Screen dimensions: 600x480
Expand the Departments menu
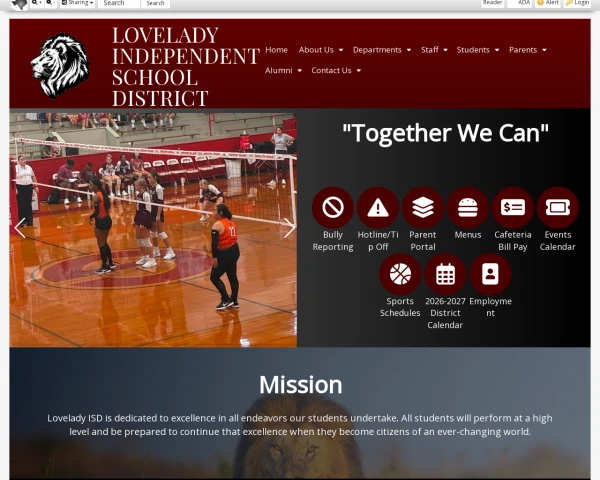pos(382,50)
